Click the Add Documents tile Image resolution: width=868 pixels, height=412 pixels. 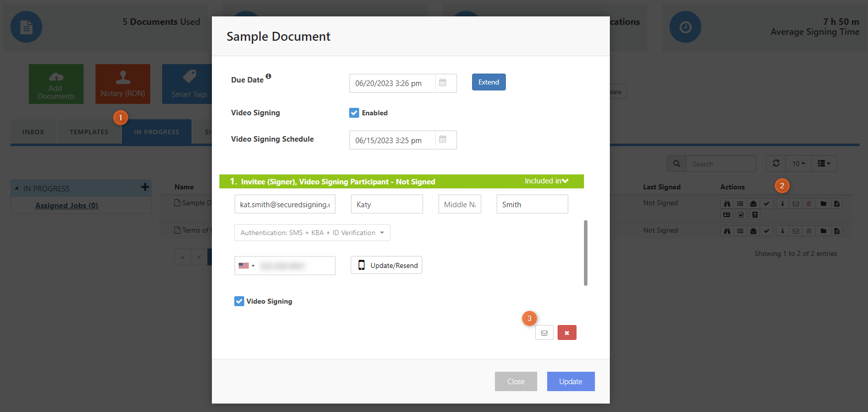tap(56, 84)
